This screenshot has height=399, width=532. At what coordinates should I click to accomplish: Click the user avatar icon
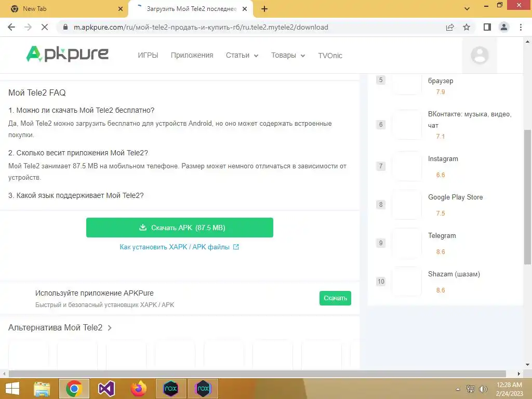click(x=480, y=55)
